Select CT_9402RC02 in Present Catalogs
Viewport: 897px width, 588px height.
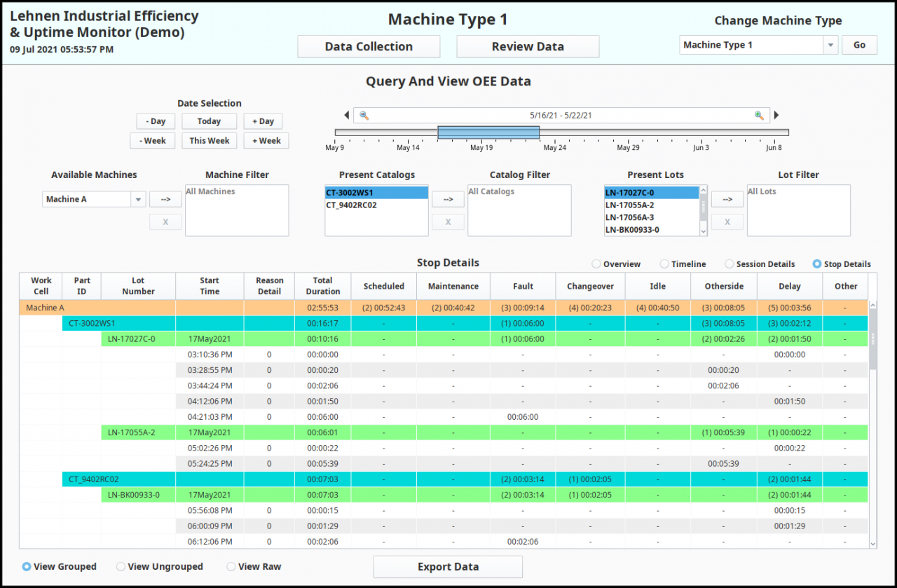click(x=352, y=205)
